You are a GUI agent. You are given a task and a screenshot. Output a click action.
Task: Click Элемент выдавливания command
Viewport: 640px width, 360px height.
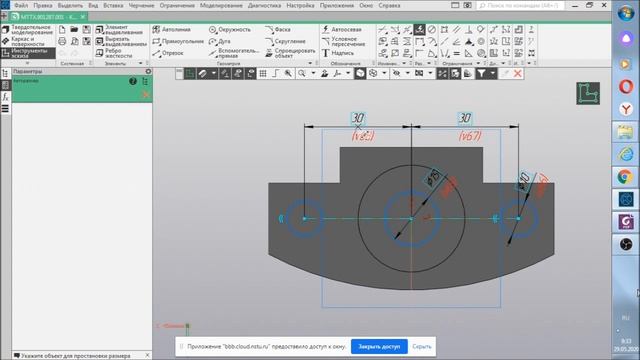119,29
